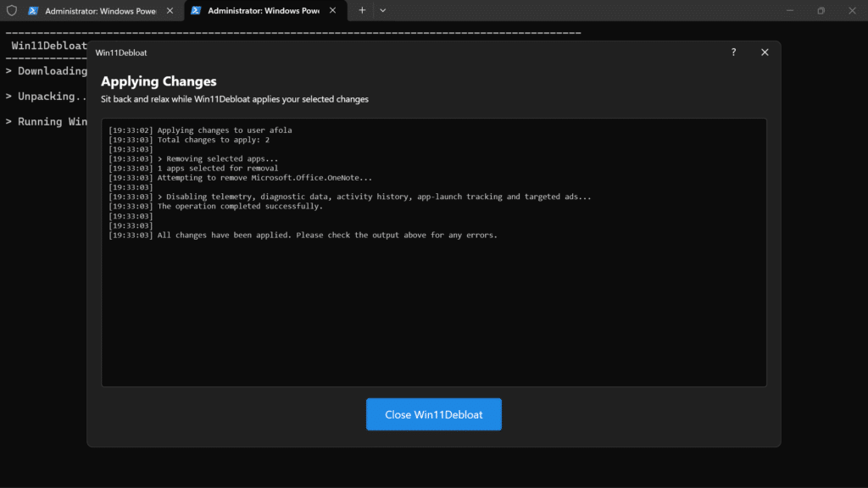Click the X icon on the inactive PowerShell tab
The height and width of the screenshot is (488, 868).
[x=169, y=11]
